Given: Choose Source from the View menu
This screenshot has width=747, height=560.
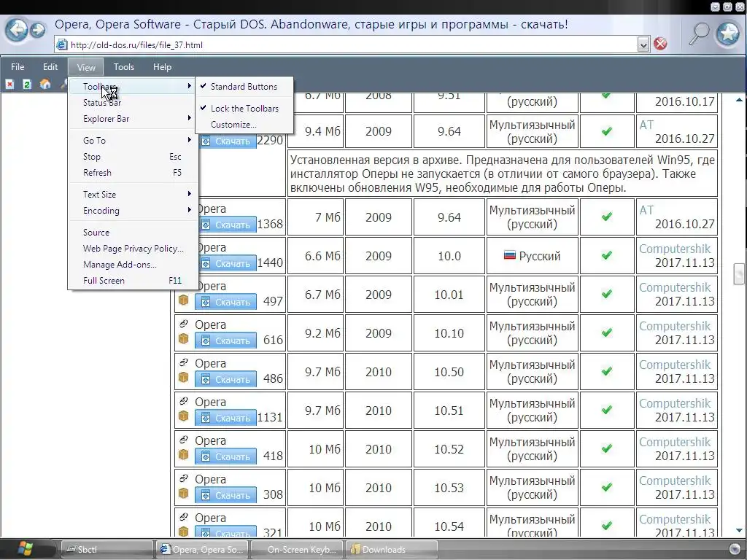Looking at the screenshot, I should pyautogui.click(x=133, y=233).
